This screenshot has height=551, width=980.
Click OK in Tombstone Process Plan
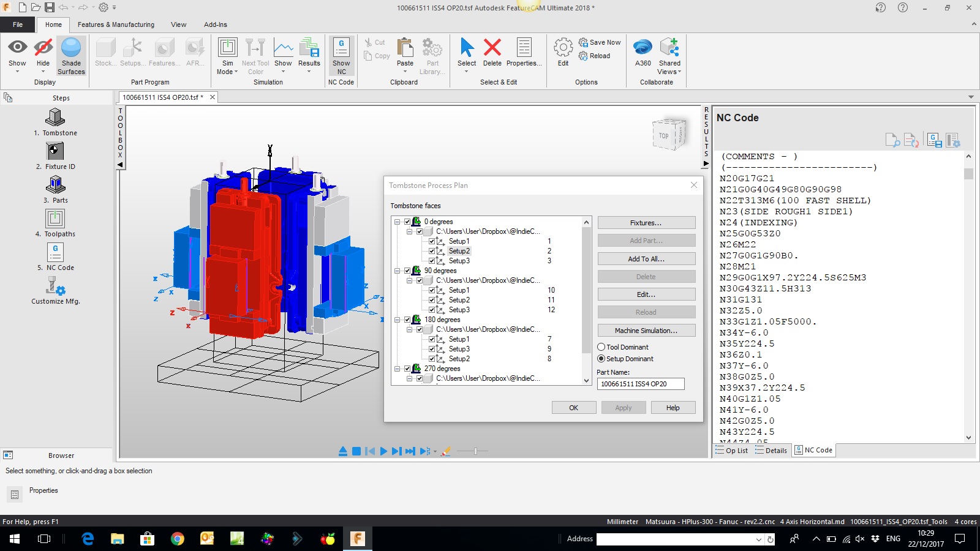pos(574,408)
